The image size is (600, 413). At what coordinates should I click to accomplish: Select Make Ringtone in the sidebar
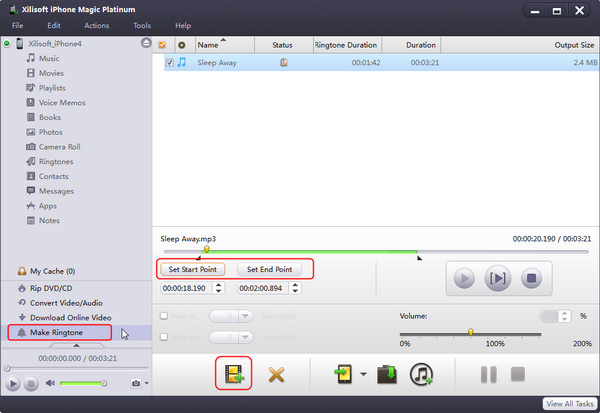point(56,332)
